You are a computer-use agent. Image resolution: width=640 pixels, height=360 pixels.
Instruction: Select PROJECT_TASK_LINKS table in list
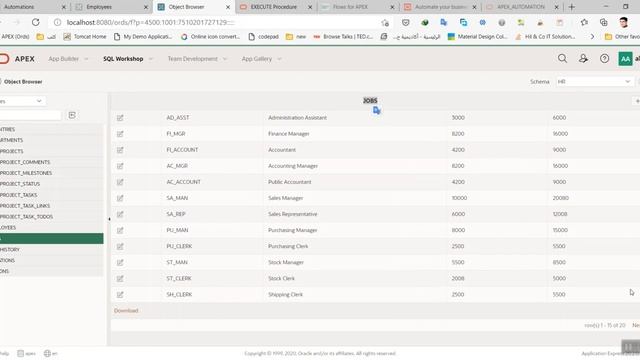(51, 206)
